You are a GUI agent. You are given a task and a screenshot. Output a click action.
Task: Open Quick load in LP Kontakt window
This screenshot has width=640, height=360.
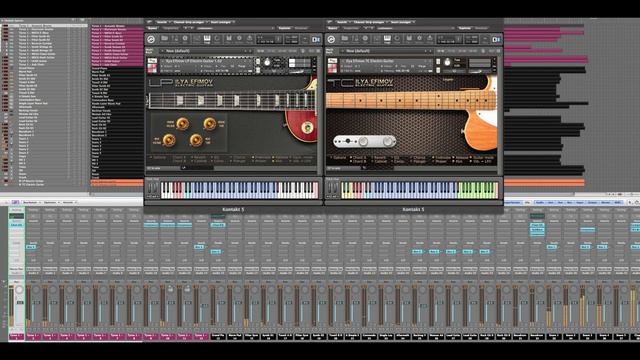(x=217, y=39)
